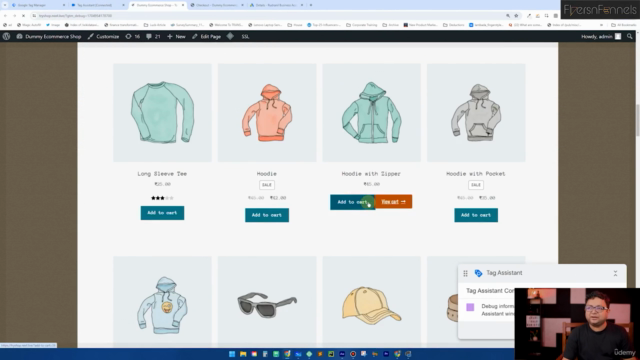This screenshot has height=360, width=640.
Task: Click the zoom magnifier icon in address bar
Action: 508,16
